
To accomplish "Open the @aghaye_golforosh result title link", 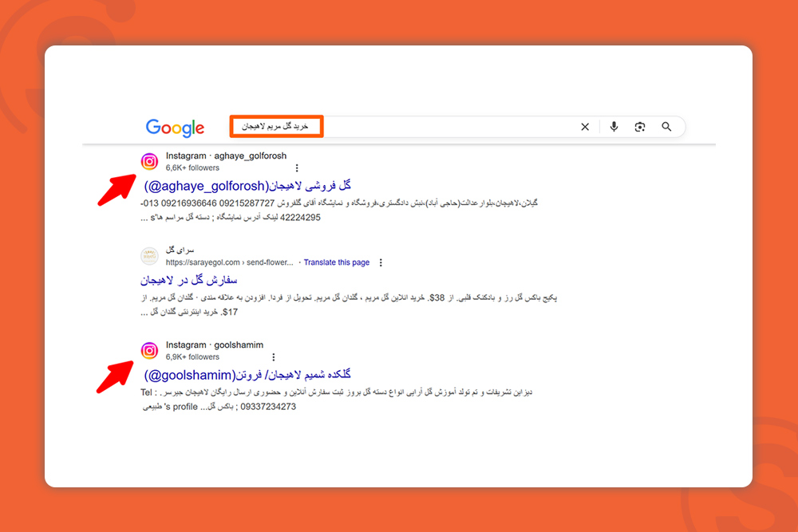I will [247, 186].
